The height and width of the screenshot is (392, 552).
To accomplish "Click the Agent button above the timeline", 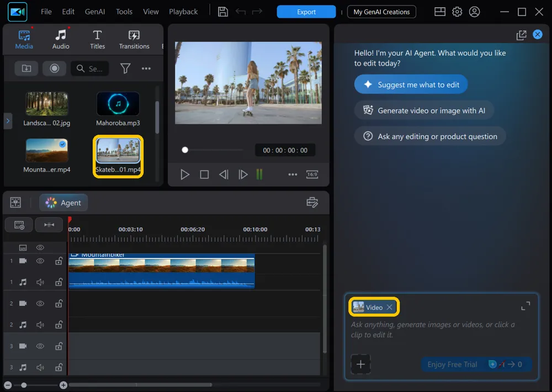I will pos(63,203).
